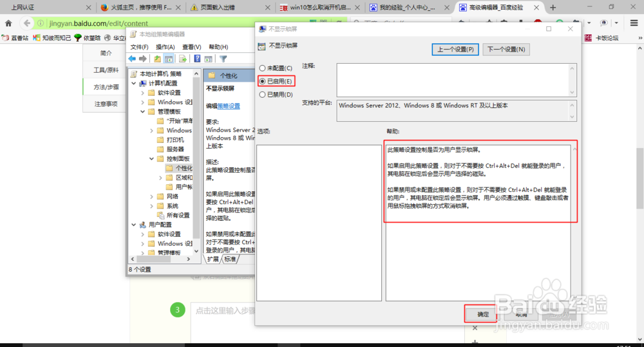Click the 下一个设置(N) button
Screen dimensions: 644x347
pyautogui.click(x=506, y=50)
